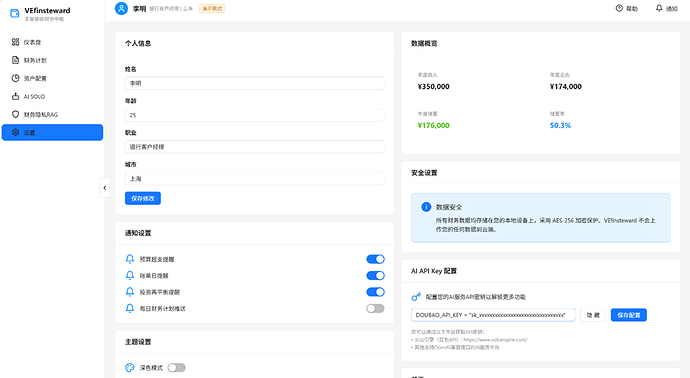
Task: Click the VEfinsteward wallet logo icon
Action: point(15,13)
